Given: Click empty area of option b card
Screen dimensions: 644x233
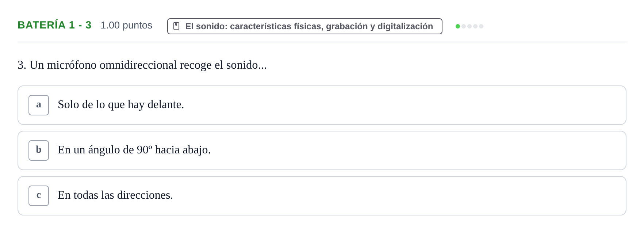Looking at the screenshot, I should (x=402, y=150).
